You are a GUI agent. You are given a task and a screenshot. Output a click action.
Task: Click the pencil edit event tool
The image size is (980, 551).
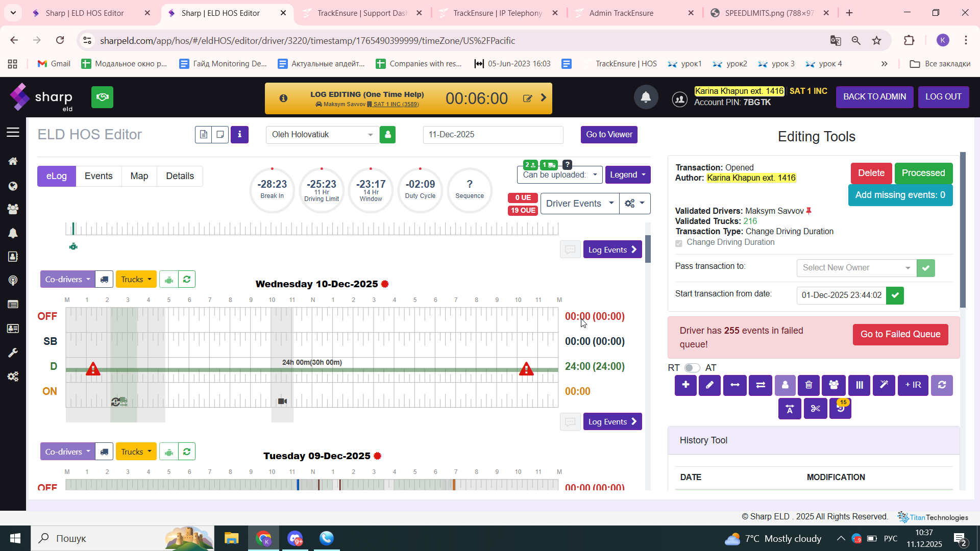[709, 385]
